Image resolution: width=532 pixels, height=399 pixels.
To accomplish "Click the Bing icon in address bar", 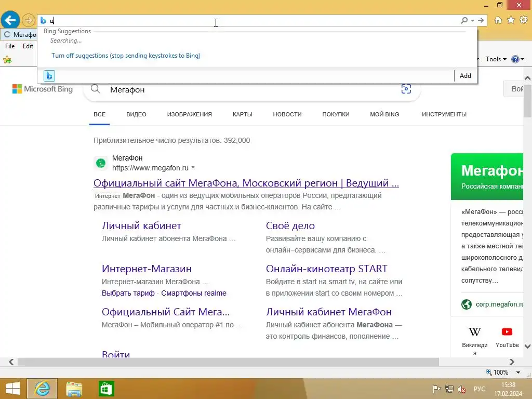I will pos(43,21).
